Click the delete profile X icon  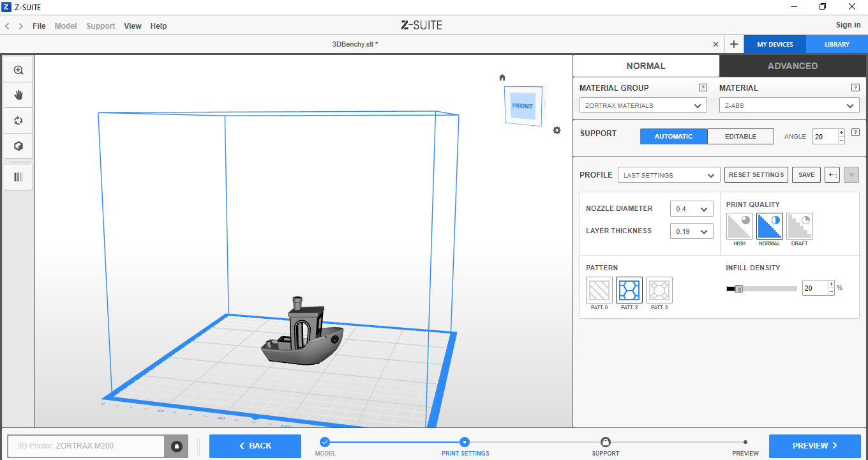pos(851,175)
